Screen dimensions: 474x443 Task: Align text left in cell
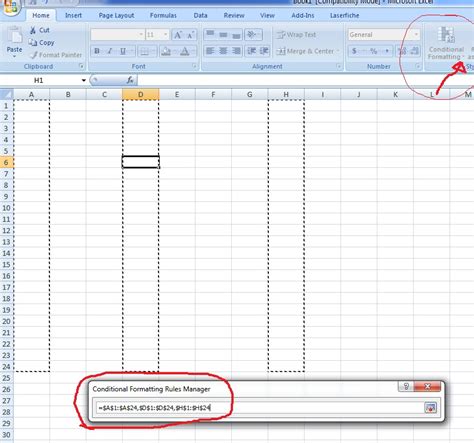[x=210, y=51]
